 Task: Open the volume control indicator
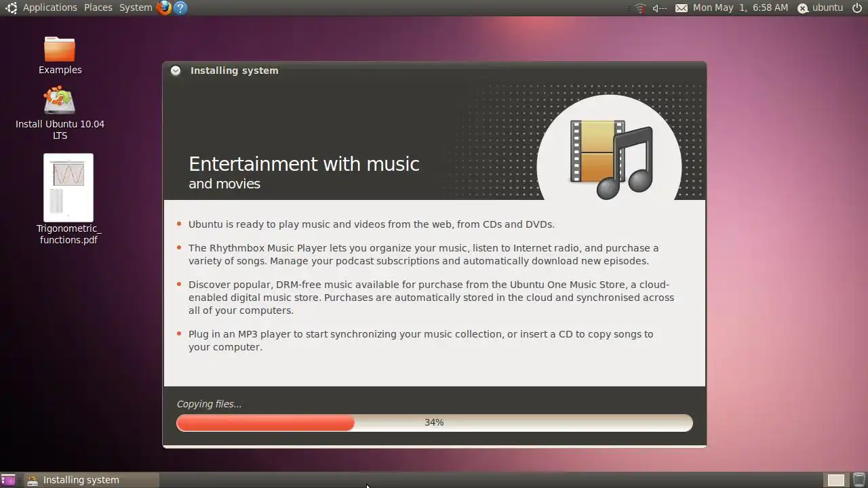pyautogui.click(x=659, y=8)
